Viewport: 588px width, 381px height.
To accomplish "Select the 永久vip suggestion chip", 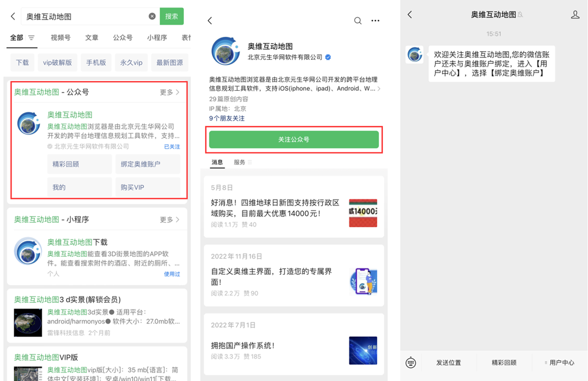I will pos(131,63).
